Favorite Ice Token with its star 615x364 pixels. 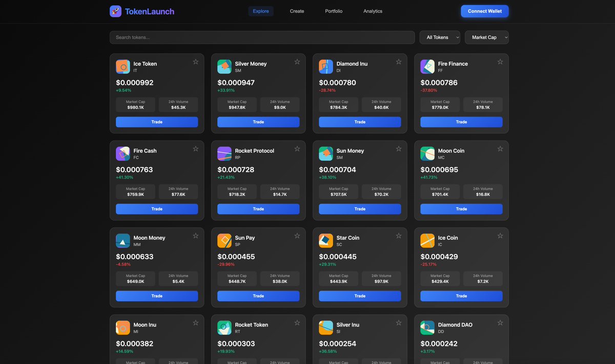click(196, 62)
